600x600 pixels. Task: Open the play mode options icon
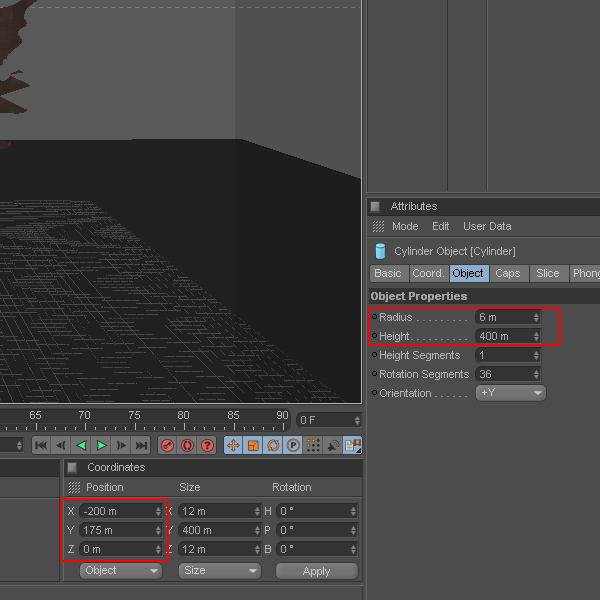pyautogui.click(x=352, y=445)
